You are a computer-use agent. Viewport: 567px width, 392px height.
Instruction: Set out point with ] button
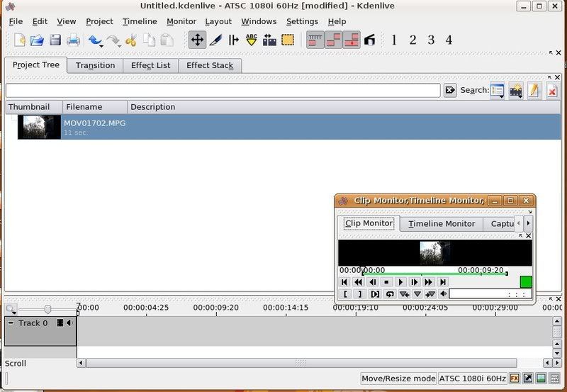point(360,294)
